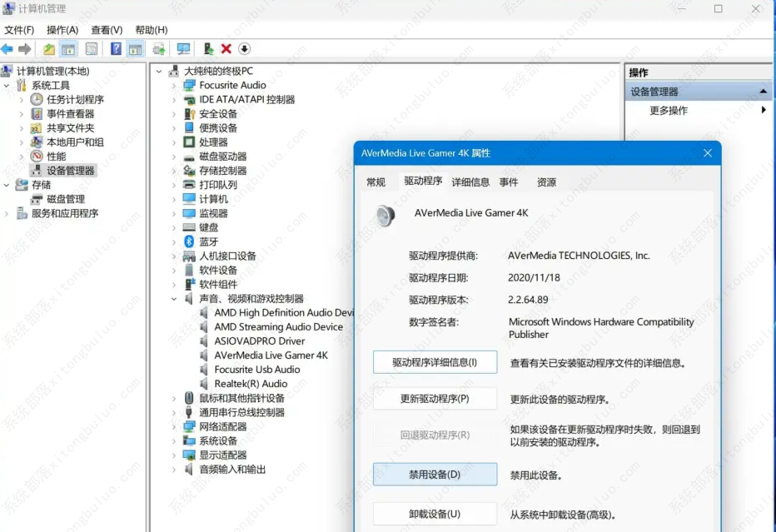Click the up one level folder icon

49,49
